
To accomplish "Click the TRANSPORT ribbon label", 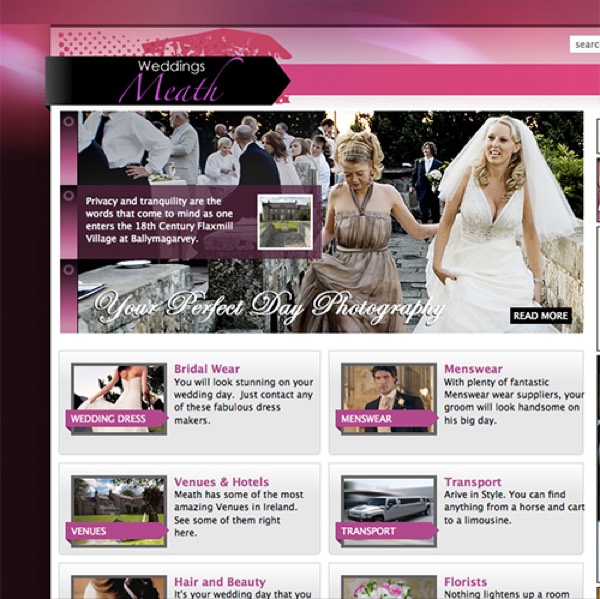I will click(386, 531).
